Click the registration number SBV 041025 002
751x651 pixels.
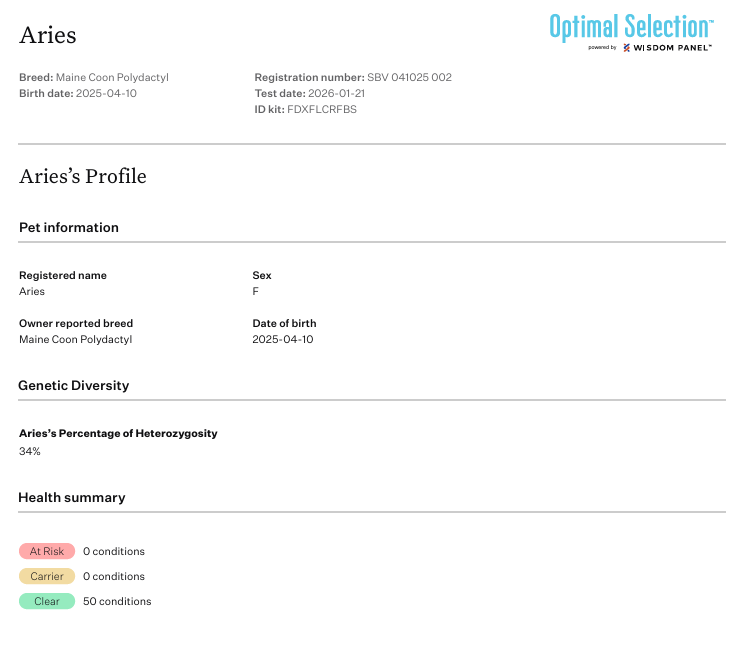409,78
